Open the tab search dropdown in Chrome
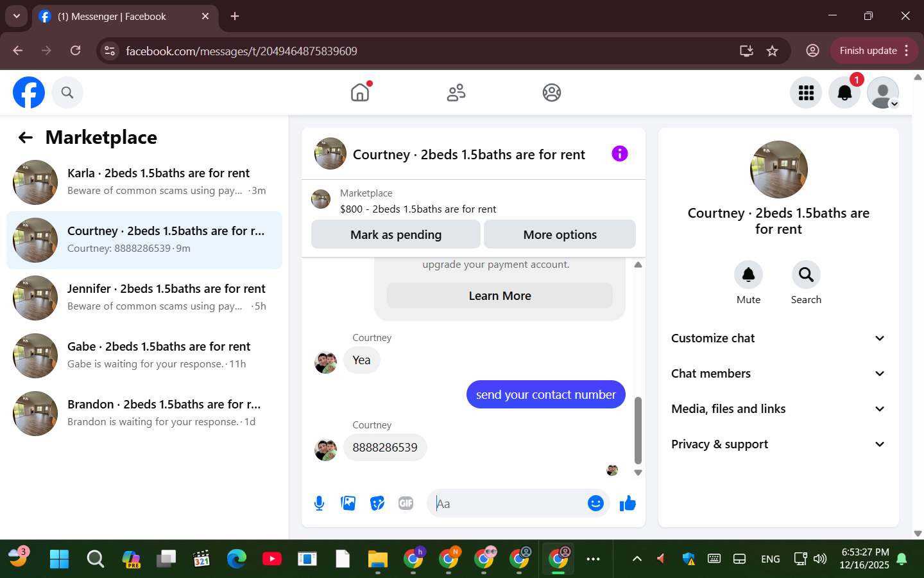The height and width of the screenshot is (578, 924). [x=16, y=16]
